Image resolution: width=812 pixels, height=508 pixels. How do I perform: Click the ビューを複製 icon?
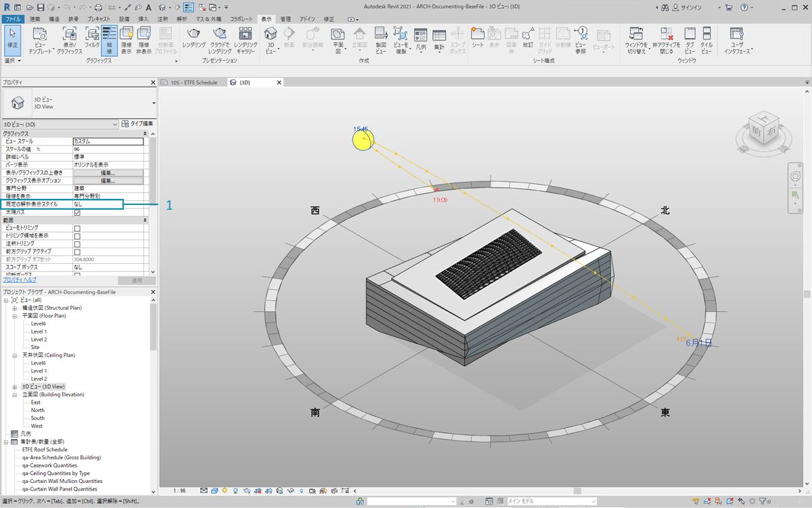[x=401, y=40]
